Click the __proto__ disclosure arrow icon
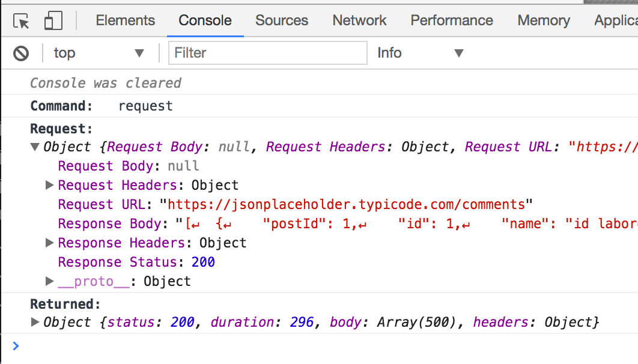This screenshot has width=638, height=364. point(49,281)
